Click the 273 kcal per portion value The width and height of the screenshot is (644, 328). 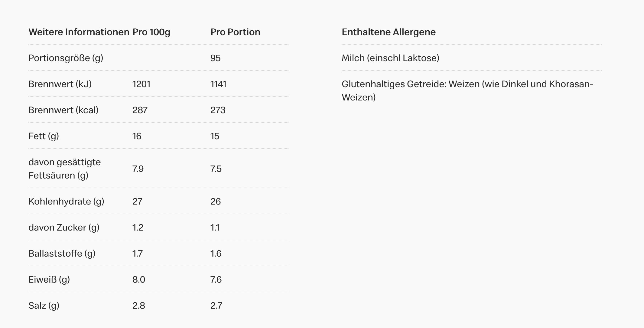coord(218,110)
